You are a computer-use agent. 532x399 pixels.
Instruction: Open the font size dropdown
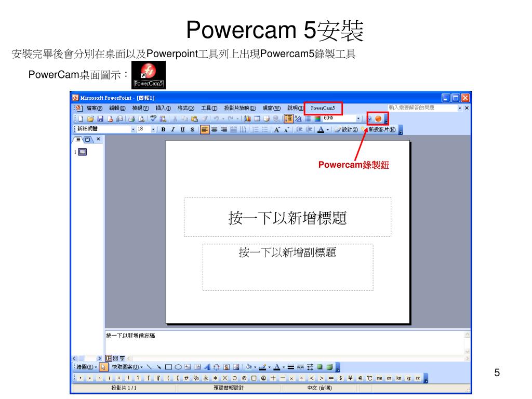pyautogui.click(x=153, y=129)
